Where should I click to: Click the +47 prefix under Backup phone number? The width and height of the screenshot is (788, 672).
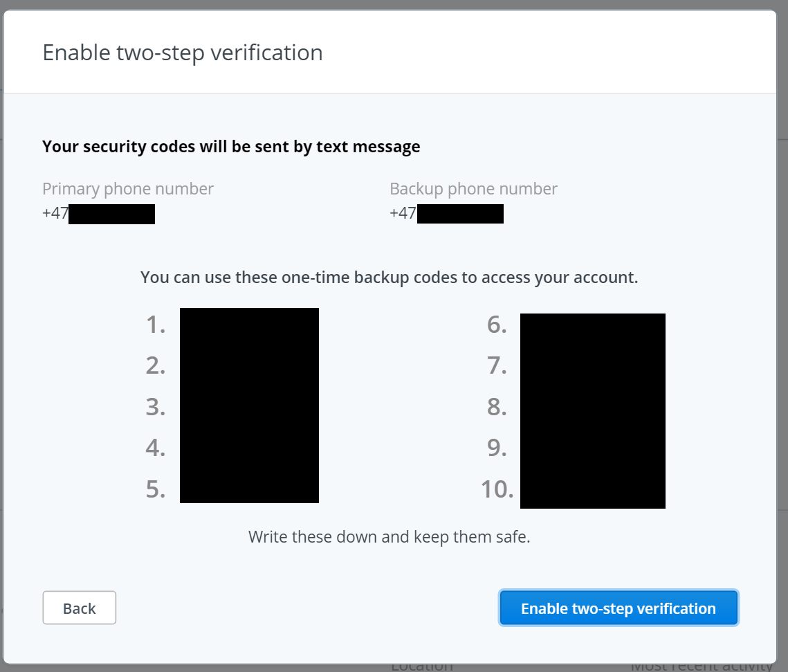403,213
